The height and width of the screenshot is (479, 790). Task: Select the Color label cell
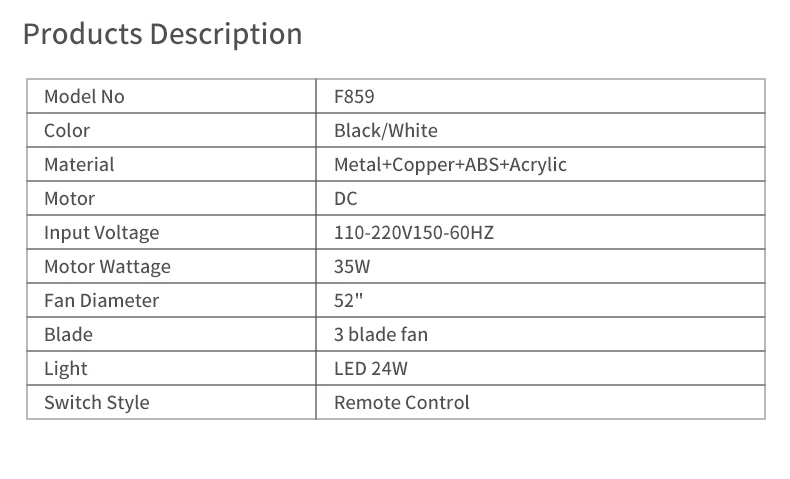pyautogui.click(x=67, y=131)
